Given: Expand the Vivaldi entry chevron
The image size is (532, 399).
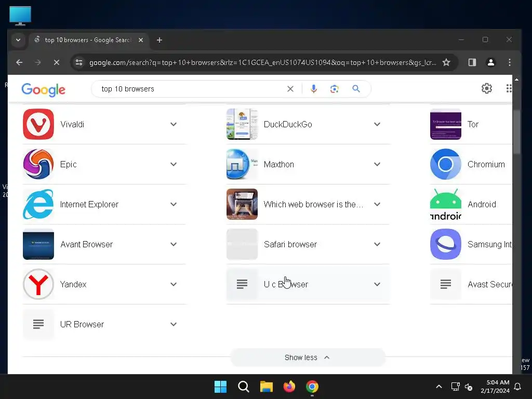Looking at the screenshot, I should (174, 124).
